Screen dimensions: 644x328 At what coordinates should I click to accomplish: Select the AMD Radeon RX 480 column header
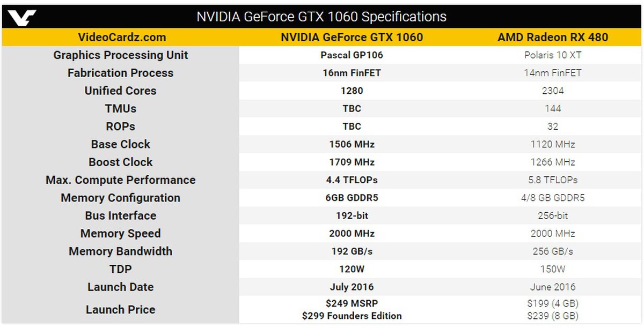pos(552,37)
